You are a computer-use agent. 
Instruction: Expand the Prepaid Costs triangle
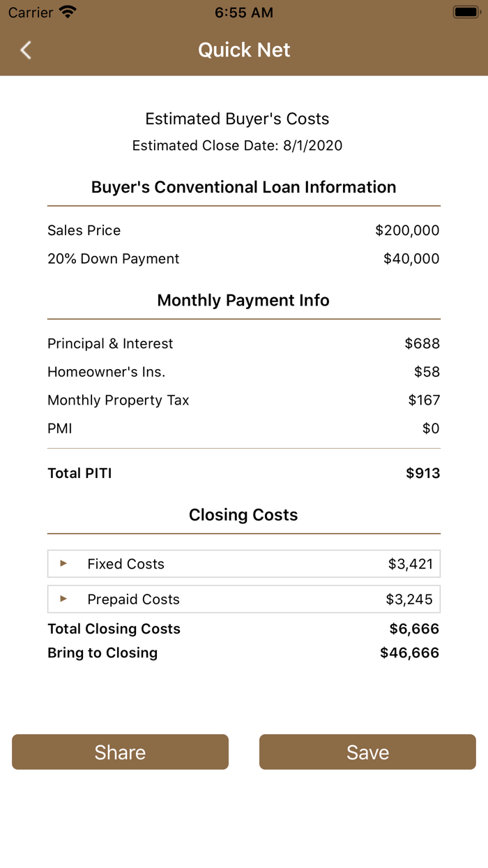pos(63,599)
